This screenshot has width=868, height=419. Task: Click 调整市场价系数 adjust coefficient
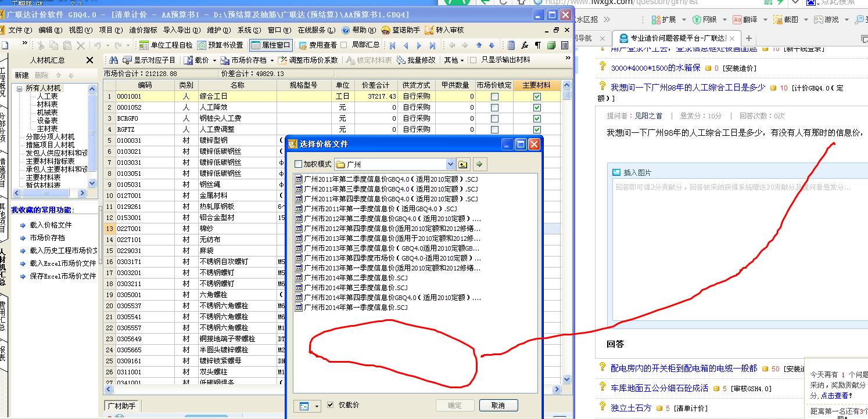coord(308,60)
